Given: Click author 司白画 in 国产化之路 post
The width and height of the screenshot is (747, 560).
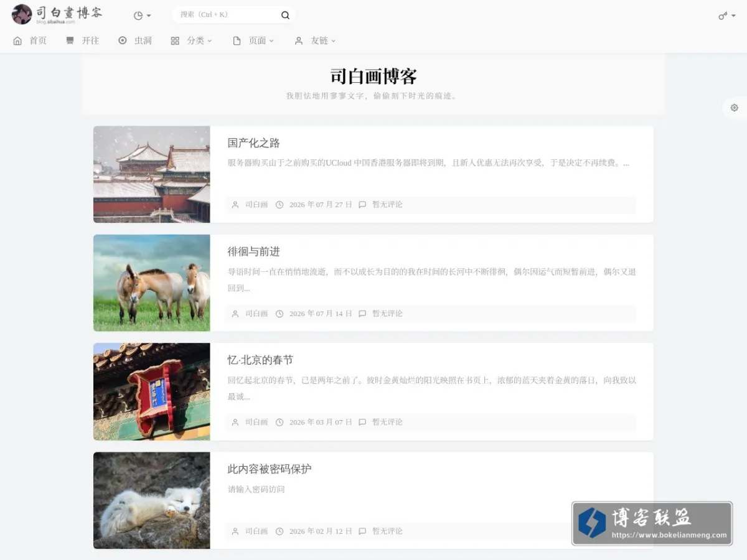Looking at the screenshot, I should (256, 205).
